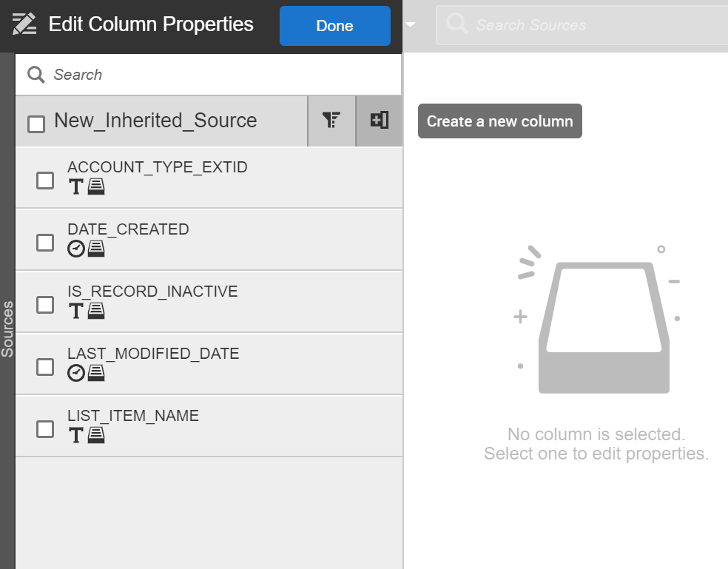The width and height of the screenshot is (728, 569).
Task: Open the vertical Sources side tab
Action: pyautogui.click(x=7, y=329)
